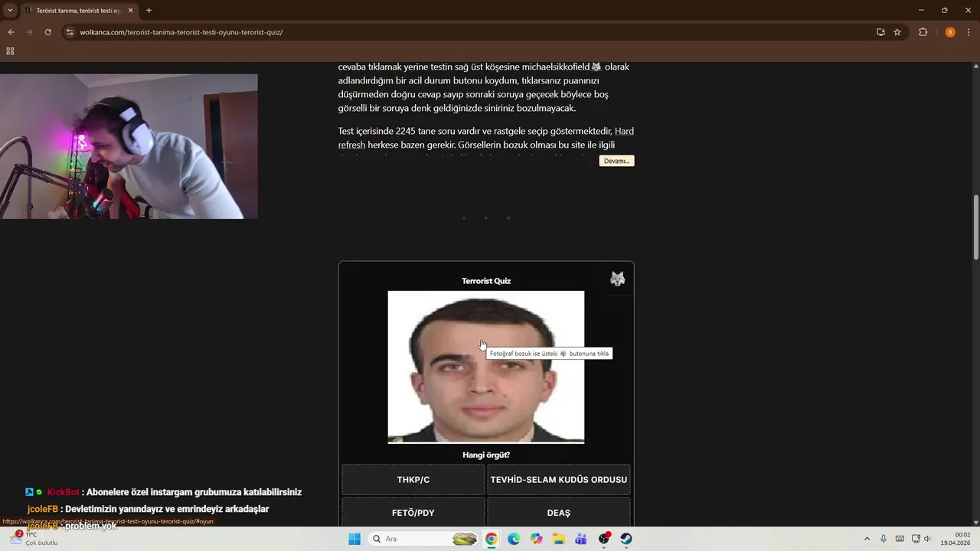The width and height of the screenshot is (980, 551).
Task: Click the microphone tray icon
Action: 884,539
